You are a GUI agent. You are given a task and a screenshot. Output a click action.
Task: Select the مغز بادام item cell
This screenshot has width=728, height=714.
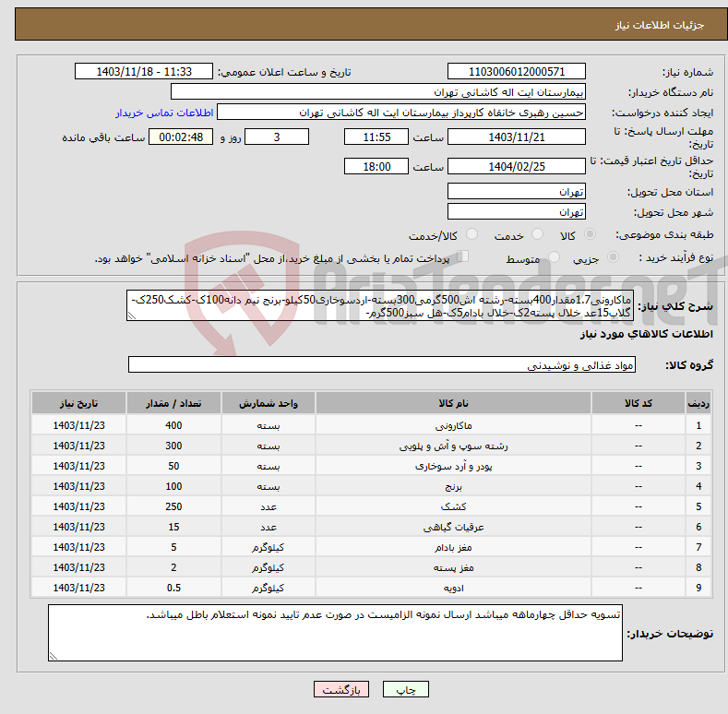(x=453, y=547)
